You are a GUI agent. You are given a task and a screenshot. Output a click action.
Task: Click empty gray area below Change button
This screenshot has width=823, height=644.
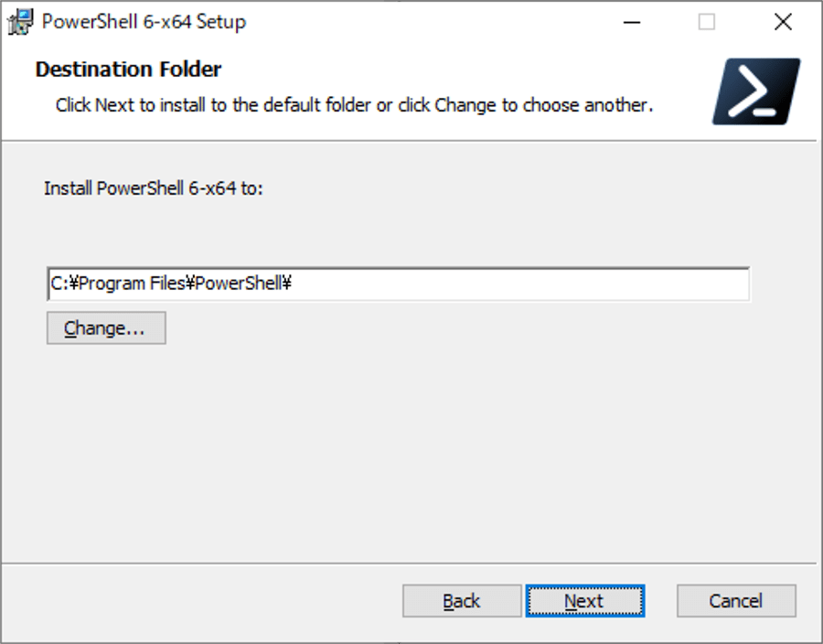pos(399,451)
